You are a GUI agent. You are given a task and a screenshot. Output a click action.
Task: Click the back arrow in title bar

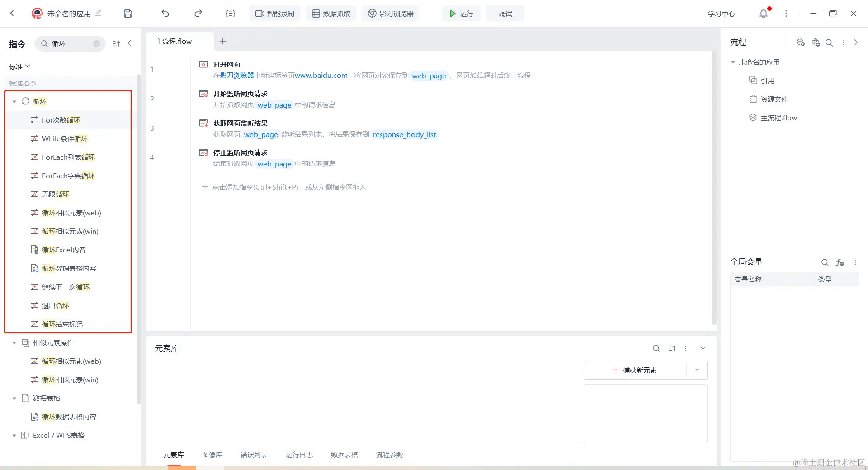point(12,14)
